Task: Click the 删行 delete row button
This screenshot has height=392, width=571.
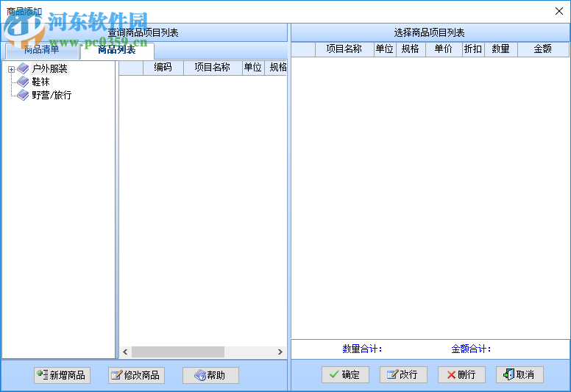Action: point(461,374)
